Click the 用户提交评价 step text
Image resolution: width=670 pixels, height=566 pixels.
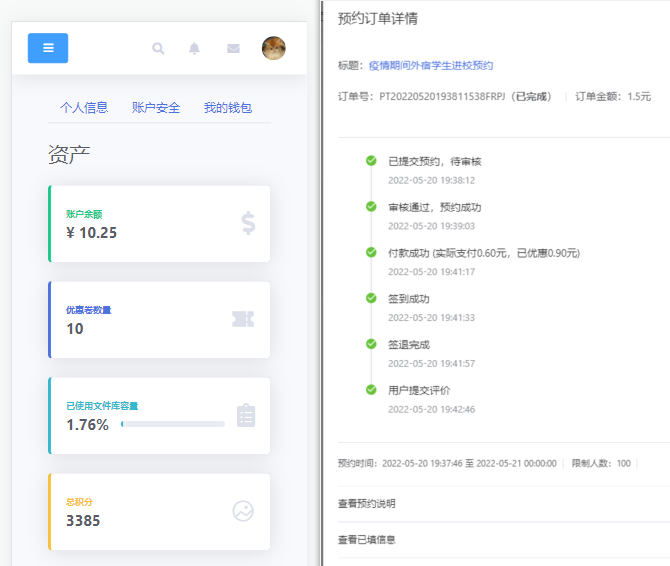(x=419, y=390)
